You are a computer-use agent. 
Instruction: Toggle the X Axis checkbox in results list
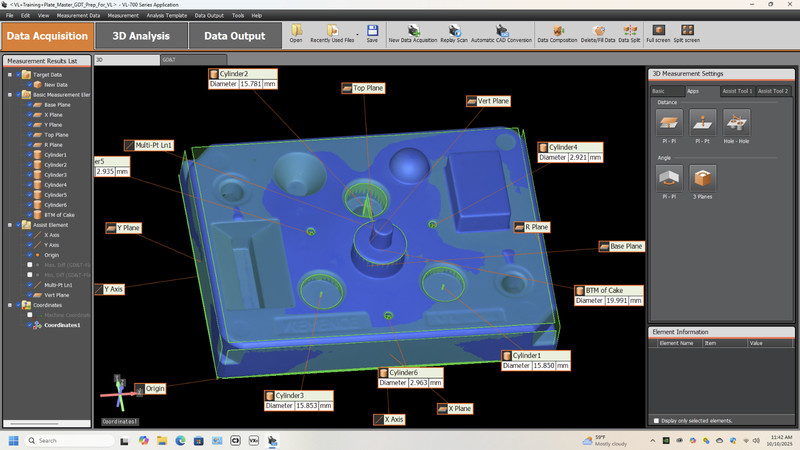tap(30, 235)
